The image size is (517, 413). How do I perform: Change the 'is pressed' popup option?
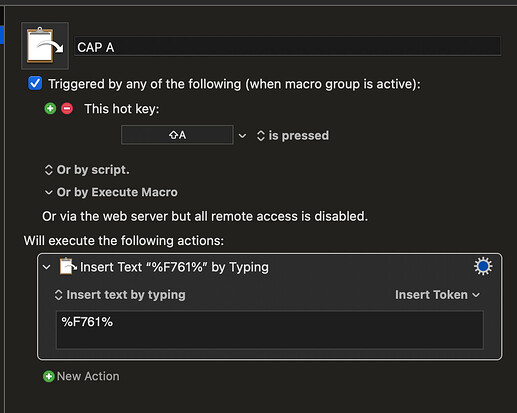pyautogui.click(x=293, y=136)
